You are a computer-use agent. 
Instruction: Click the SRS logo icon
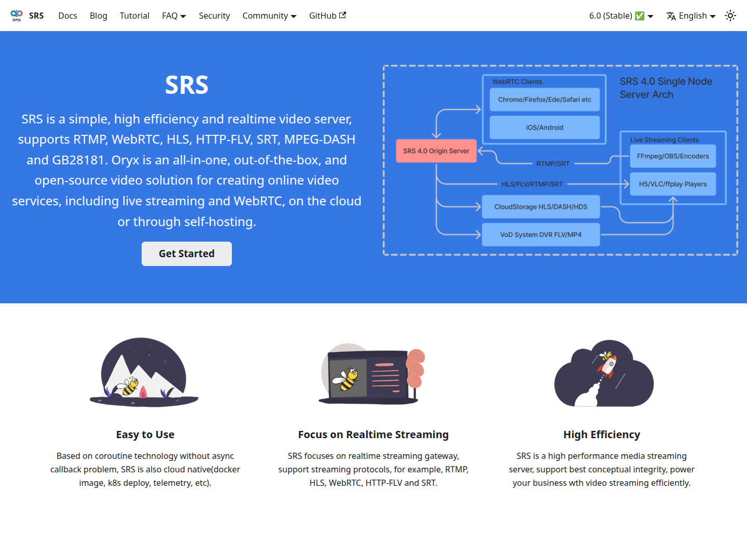coord(17,16)
